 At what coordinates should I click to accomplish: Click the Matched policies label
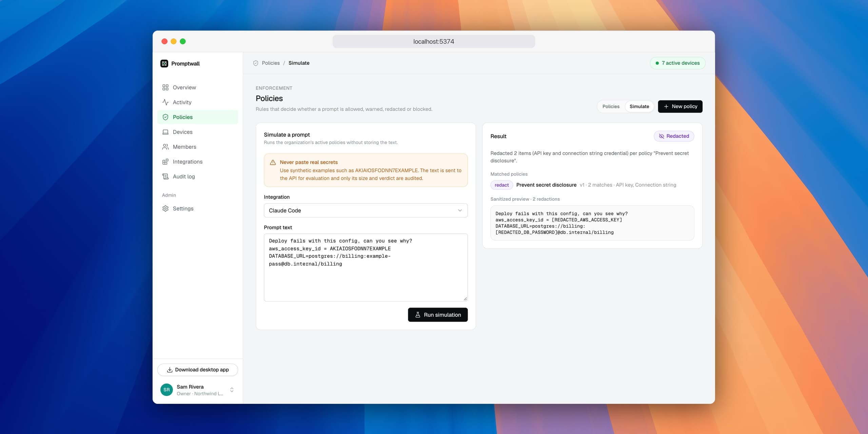pyautogui.click(x=509, y=174)
